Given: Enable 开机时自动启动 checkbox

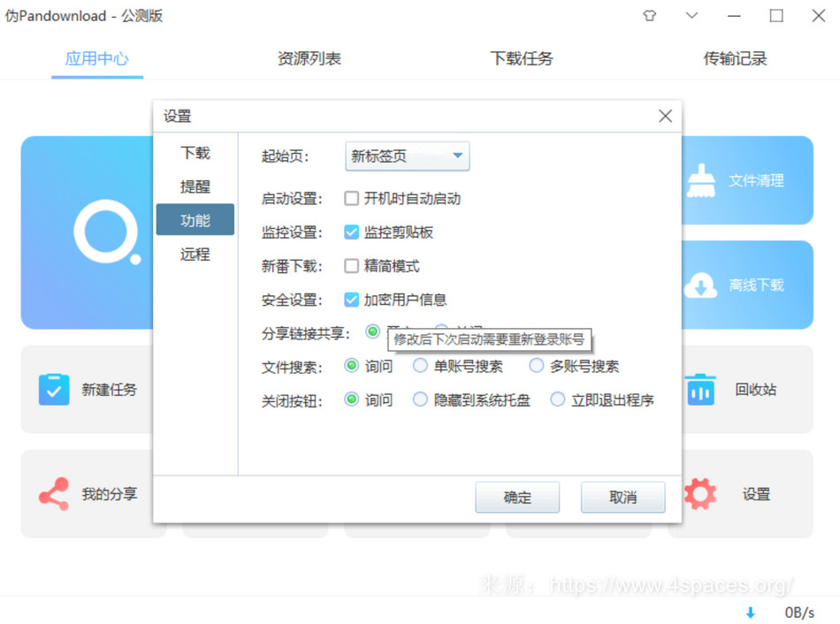Looking at the screenshot, I should pyautogui.click(x=352, y=199).
